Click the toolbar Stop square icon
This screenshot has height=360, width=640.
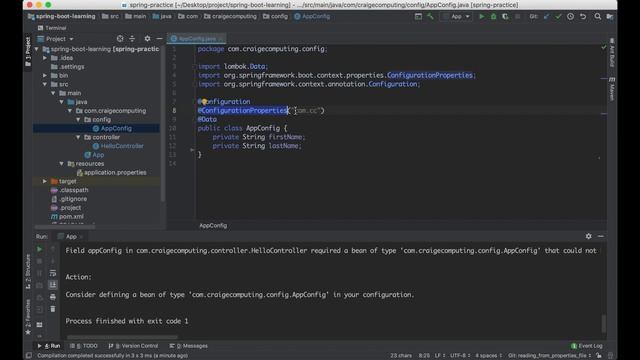click(x=518, y=17)
